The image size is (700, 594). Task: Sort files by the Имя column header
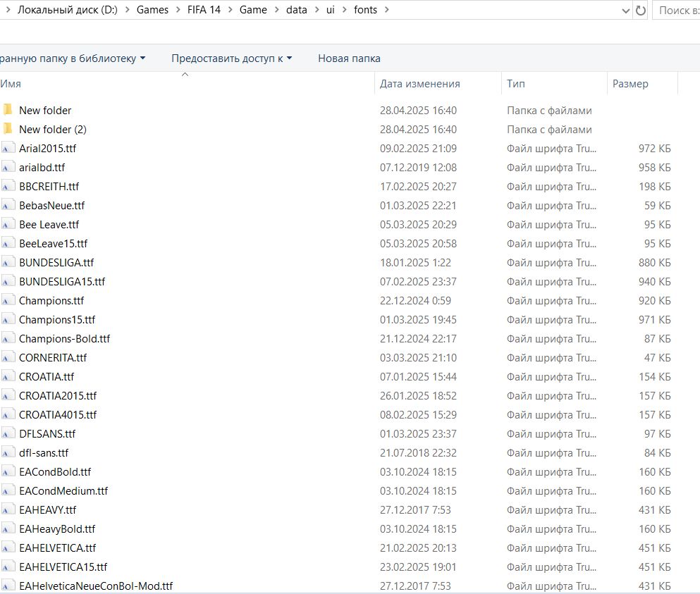pyautogui.click(x=187, y=83)
